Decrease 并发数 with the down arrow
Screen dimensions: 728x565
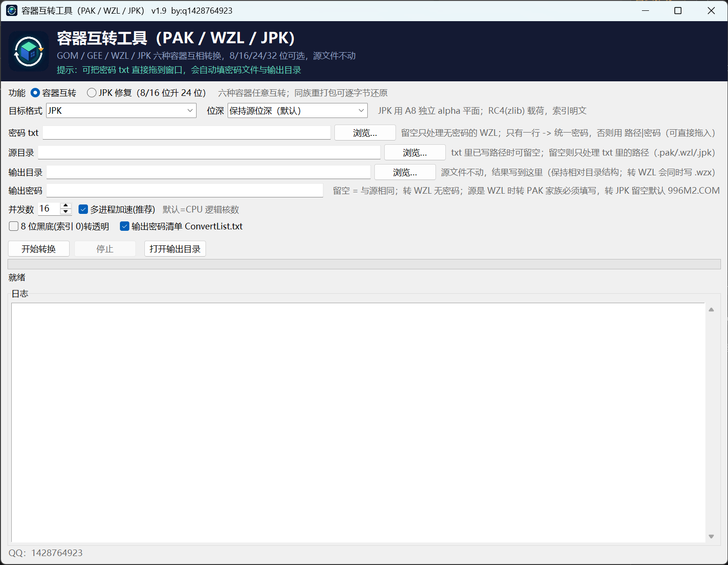point(66,212)
